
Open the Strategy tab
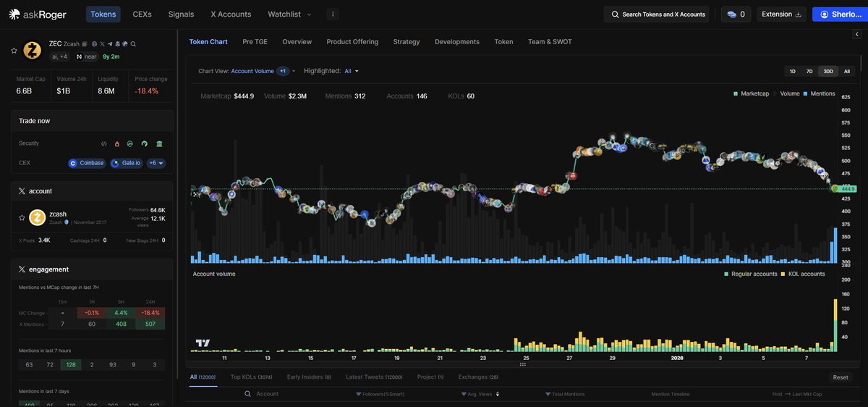click(407, 42)
